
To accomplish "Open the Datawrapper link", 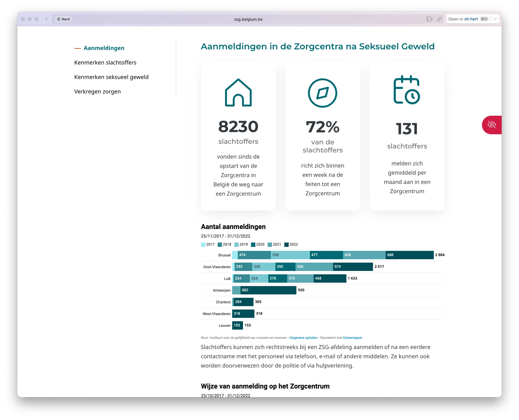I will (x=353, y=338).
